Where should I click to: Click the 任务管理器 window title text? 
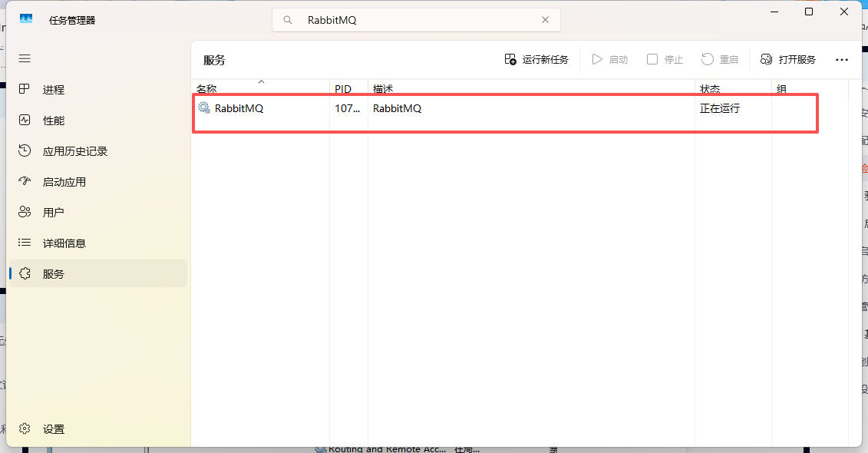point(72,21)
